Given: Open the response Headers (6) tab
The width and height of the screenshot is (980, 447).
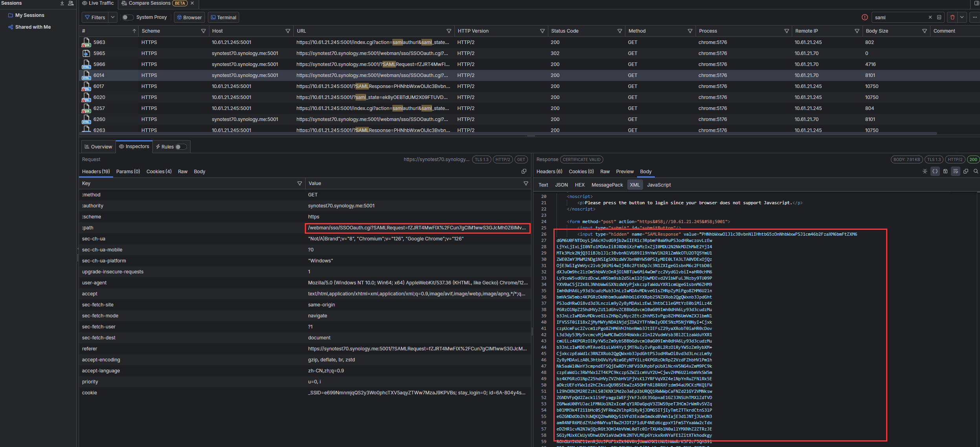Looking at the screenshot, I should (550, 172).
